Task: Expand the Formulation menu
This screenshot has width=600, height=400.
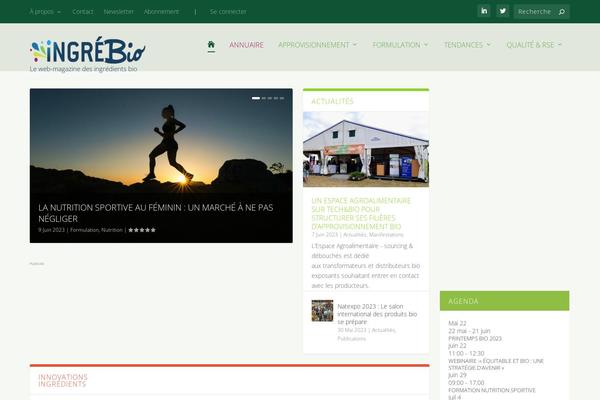Action: pos(400,45)
